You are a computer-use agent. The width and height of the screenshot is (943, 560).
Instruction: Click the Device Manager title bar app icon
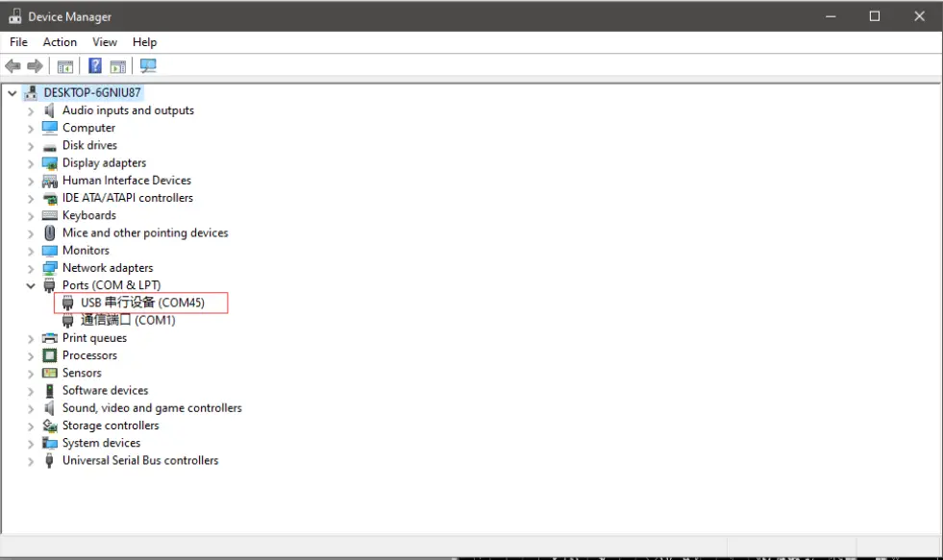pyautogui.click(x=15, y=16)
